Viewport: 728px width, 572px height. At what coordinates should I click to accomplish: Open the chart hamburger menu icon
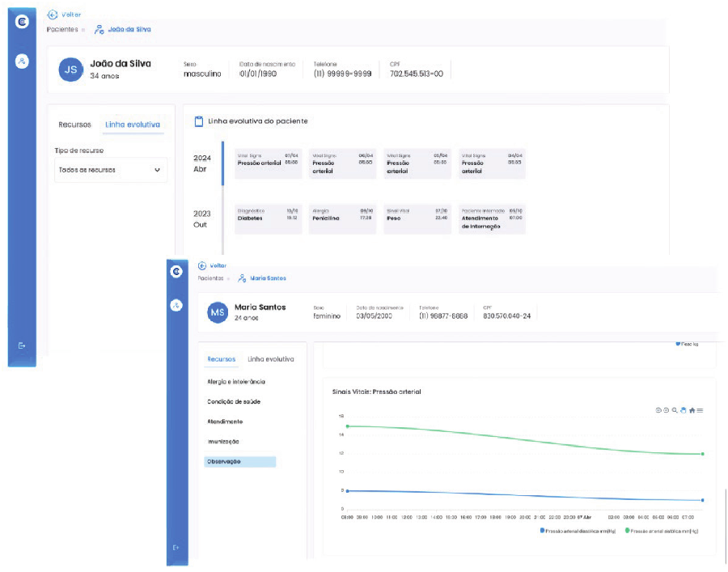point(700,410)
